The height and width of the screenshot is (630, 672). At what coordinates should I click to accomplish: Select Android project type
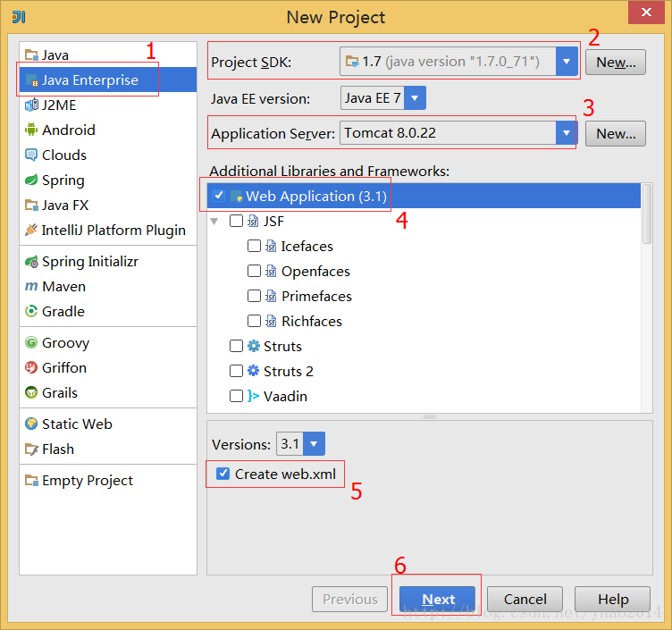pyautogui.click(x=108, y=130)
